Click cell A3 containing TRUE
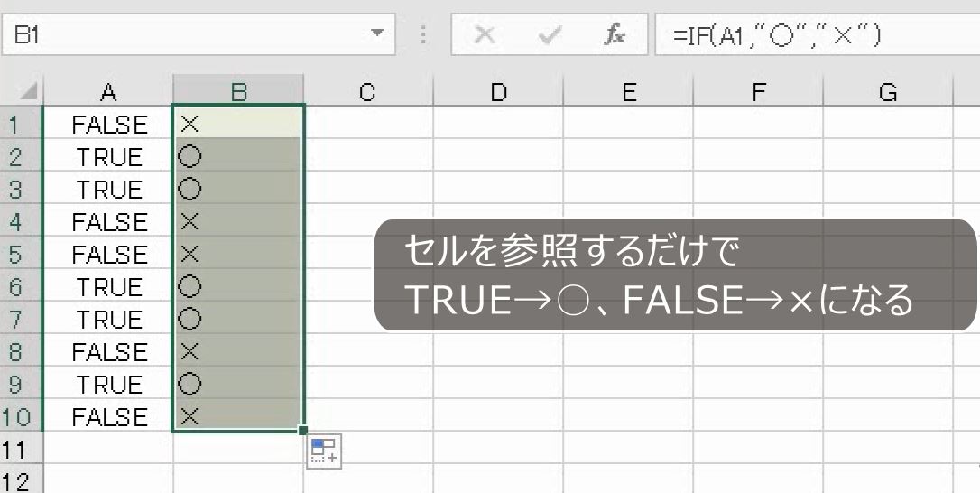Image resolution: width=980 pixels, height=493 pixels. (x=108, y=187)
